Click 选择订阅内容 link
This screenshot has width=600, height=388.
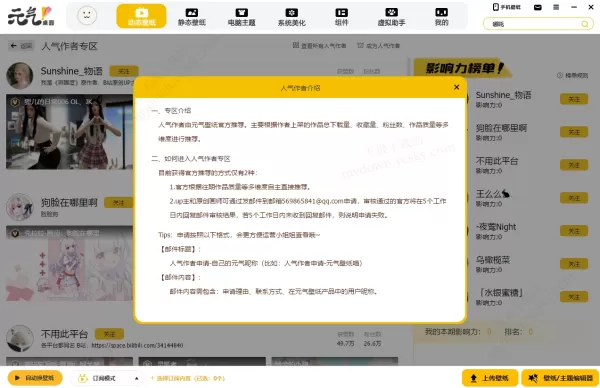(188, 378)
